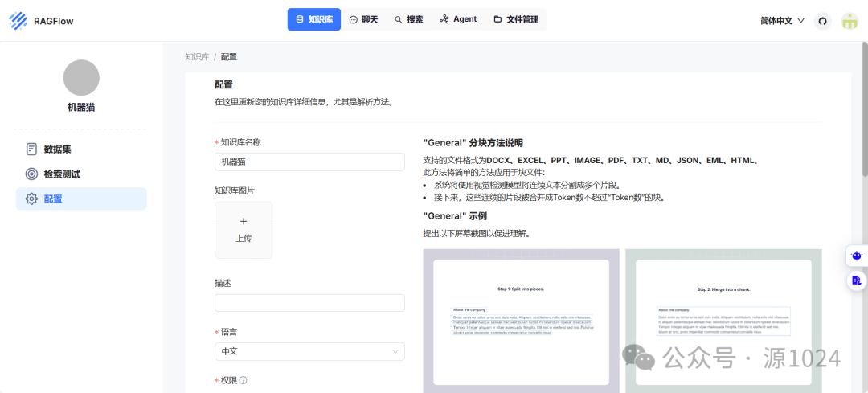Click the folder icon beside 文件管理
This screenshot has width=868, height=393.
click(x=497, y=19)
